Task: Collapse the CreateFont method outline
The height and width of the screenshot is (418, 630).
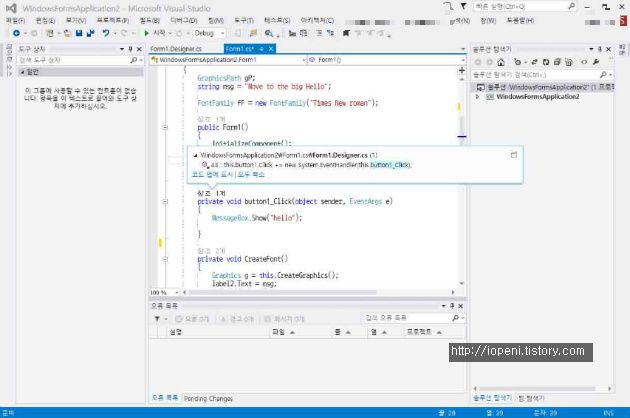Action: tap(165, 259)
